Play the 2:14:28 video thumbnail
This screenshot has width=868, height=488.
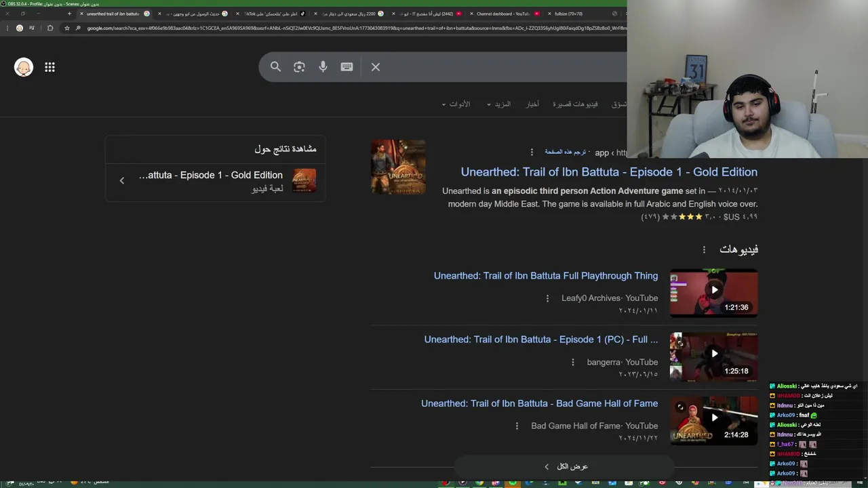(714, 420)
